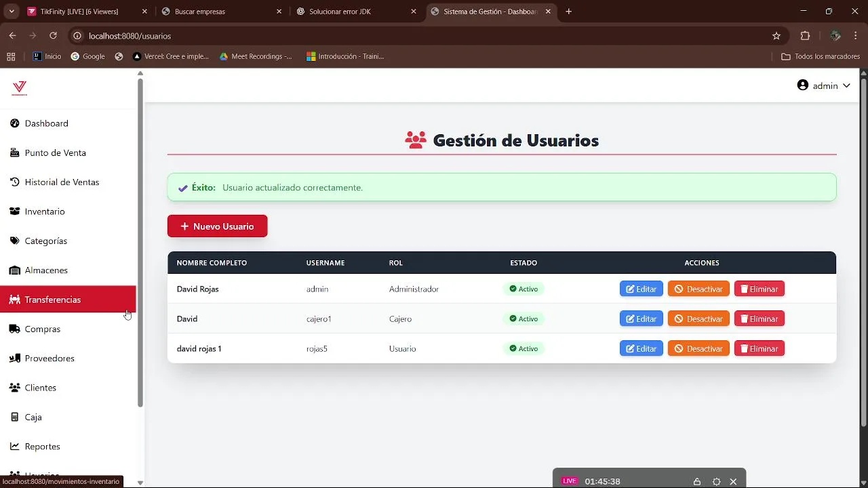Open a new browser tab
This screenshot has height=488, width=868.
(x=569, y=12)
